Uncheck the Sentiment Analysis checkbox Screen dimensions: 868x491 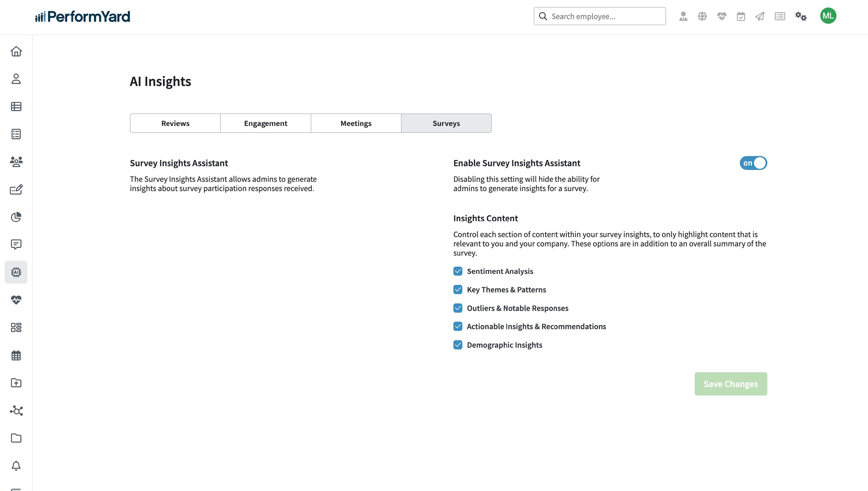[458, 271]
